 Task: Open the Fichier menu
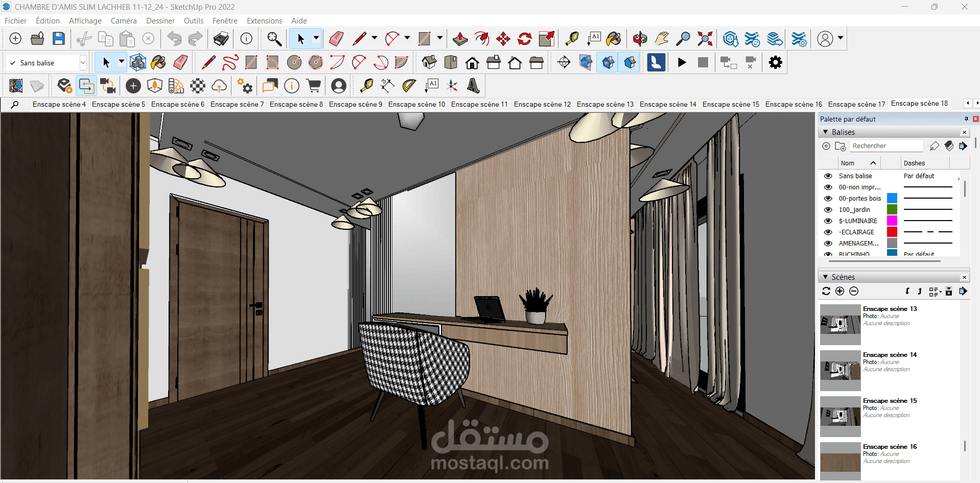(15, 21)
